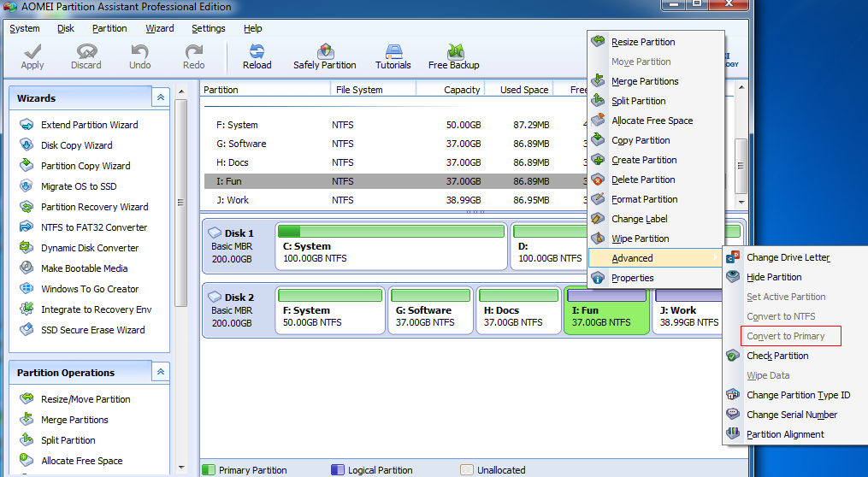Click Dynamic Disk Converter icon
Image resolution: width=868 pixels, height=477 pixels.
pyautogui.click(x=27, y=247)
